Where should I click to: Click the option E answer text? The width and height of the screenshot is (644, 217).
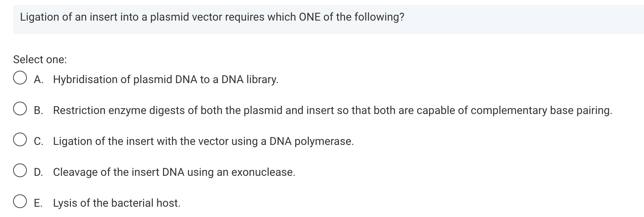[x=117, y=203]
